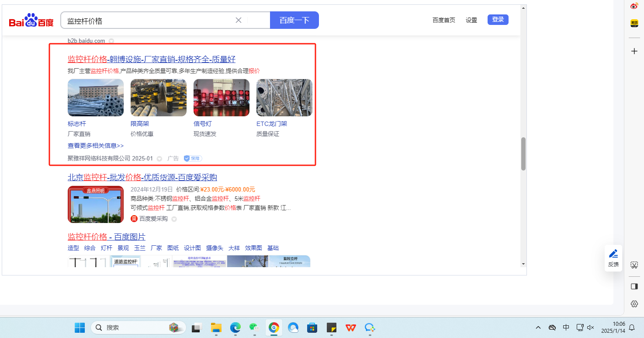Launch WPS Office from the taskbar
This screenshot has width=644, height=338.
tap(350, 328)
